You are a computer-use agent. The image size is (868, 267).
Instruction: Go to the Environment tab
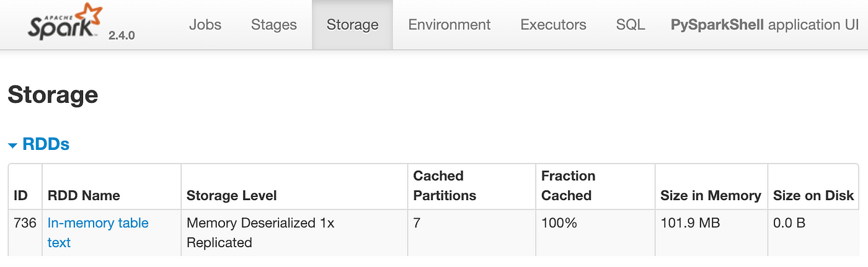(449, 25)
